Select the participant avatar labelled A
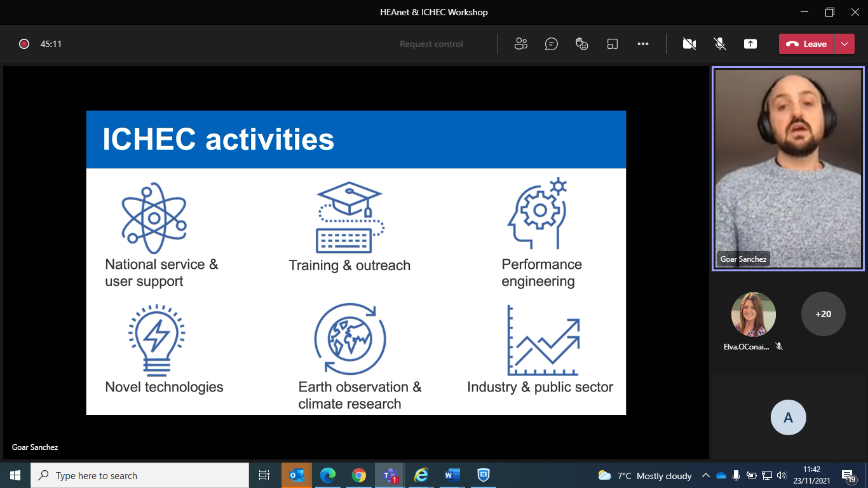868x488 pixels. 789,417
